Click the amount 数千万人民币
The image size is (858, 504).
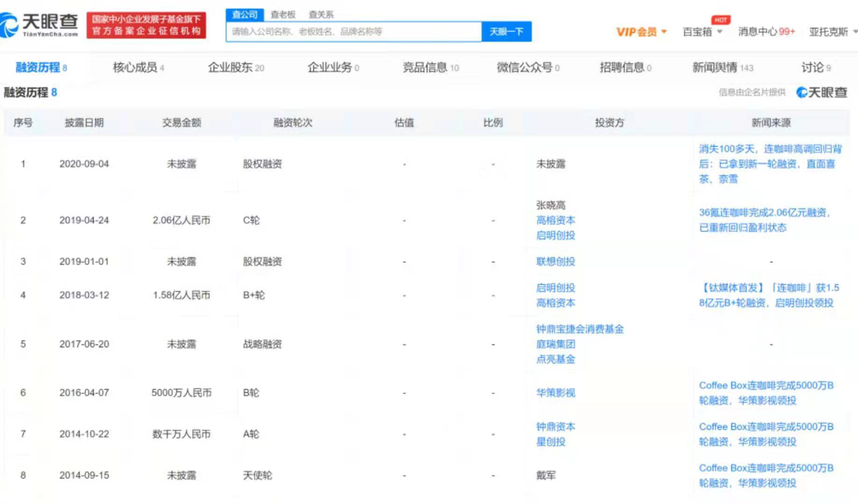pos(181,434)
